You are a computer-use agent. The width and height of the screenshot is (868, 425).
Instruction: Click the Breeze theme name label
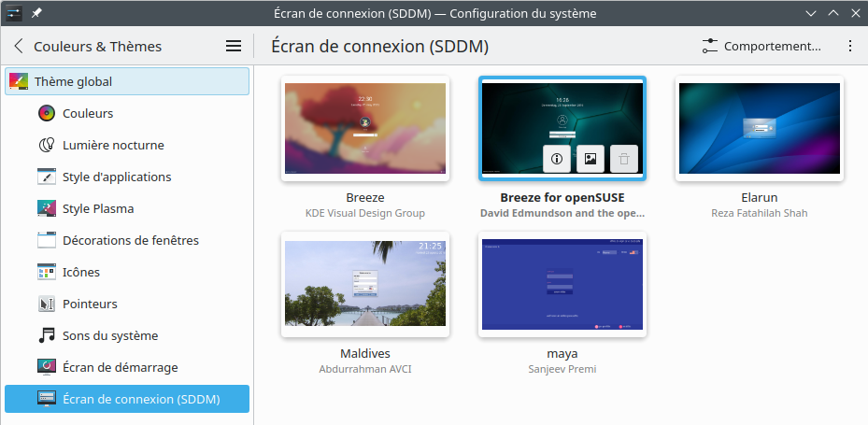tap(365, 198)
